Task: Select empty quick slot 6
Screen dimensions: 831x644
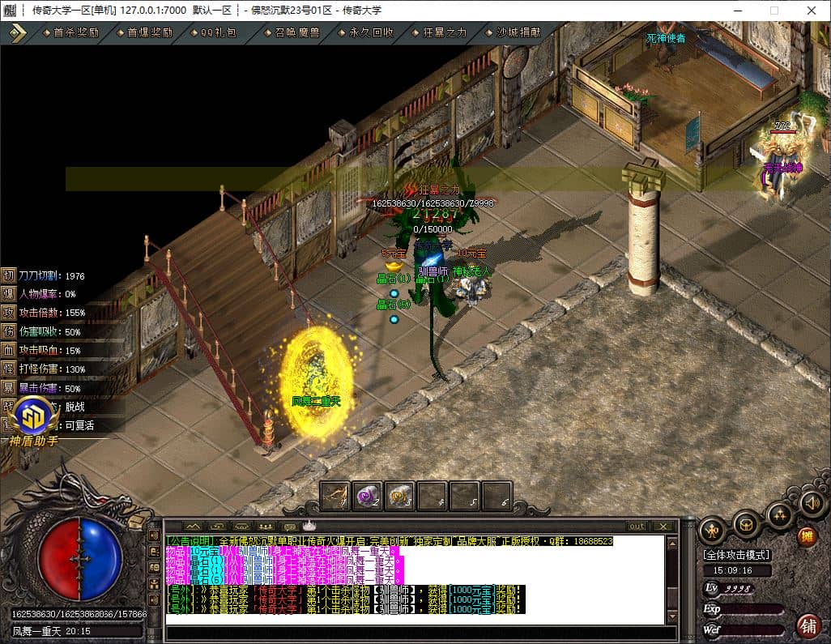Action: pos(497,496)
